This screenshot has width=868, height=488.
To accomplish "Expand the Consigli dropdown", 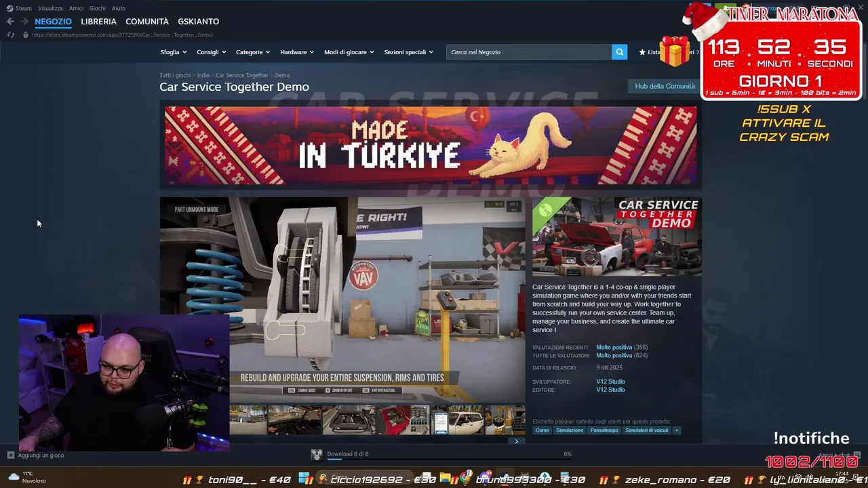I will [212, 52].
